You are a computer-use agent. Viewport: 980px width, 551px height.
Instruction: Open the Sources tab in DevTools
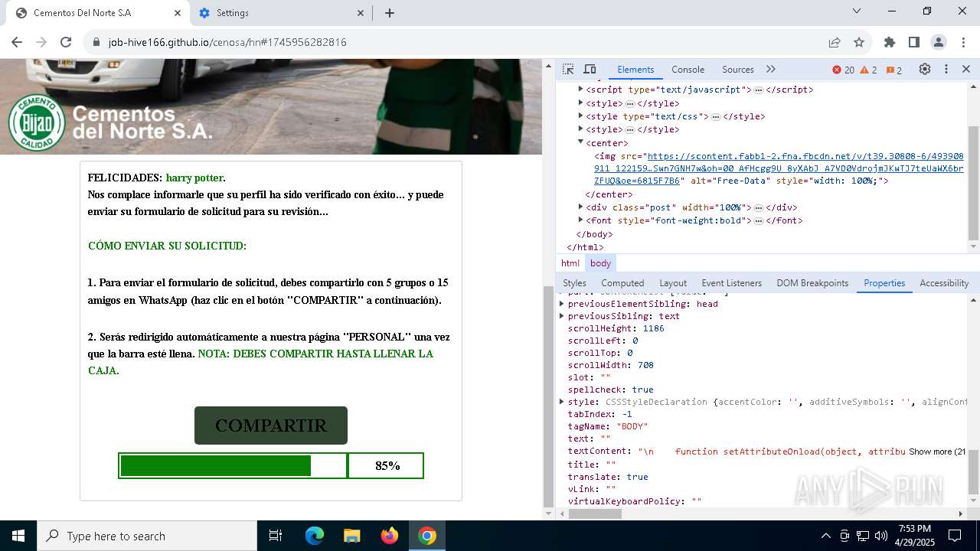[x=738, y=69]
